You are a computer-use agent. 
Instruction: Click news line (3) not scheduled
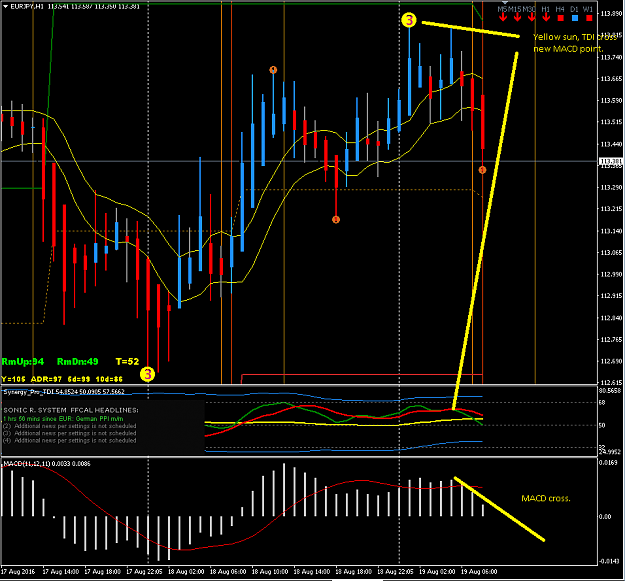(70, 433)
